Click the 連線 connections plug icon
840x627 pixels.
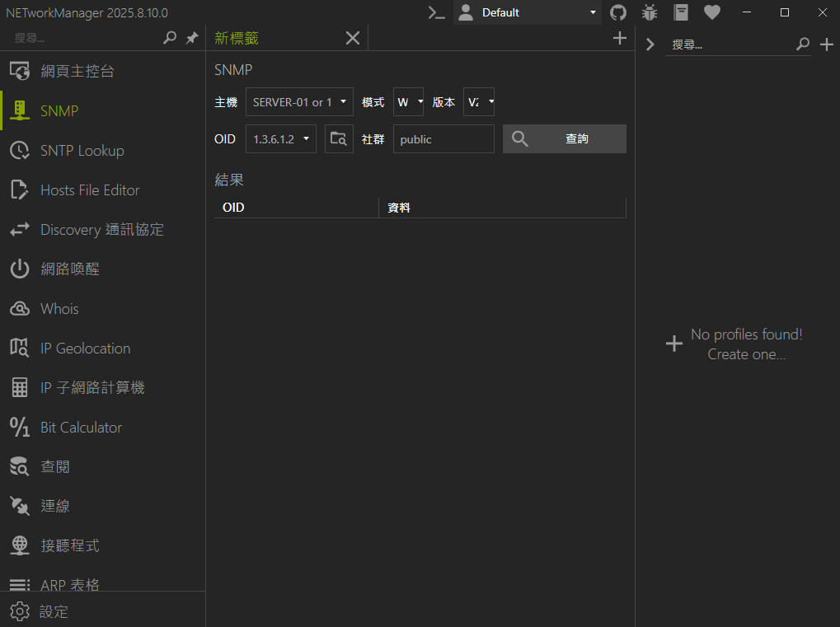tap(20, 506)
